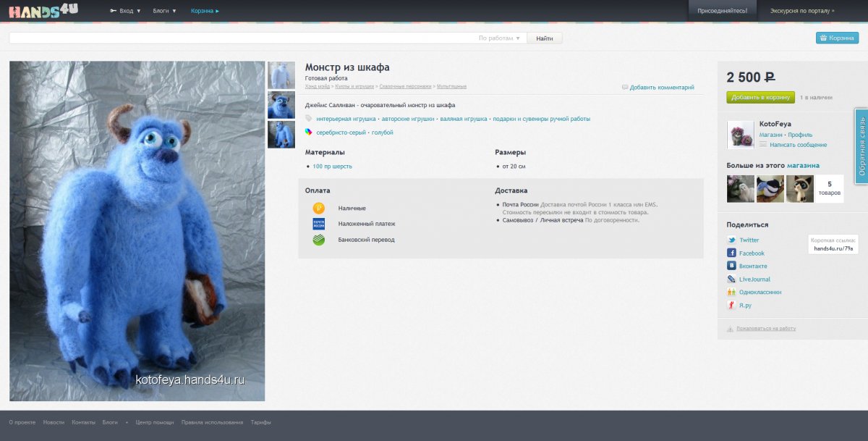Click Мультяшные breadcrumb link
Image resolution: width=868 pixels, height=441 pixels.
[x=451, y=87]
